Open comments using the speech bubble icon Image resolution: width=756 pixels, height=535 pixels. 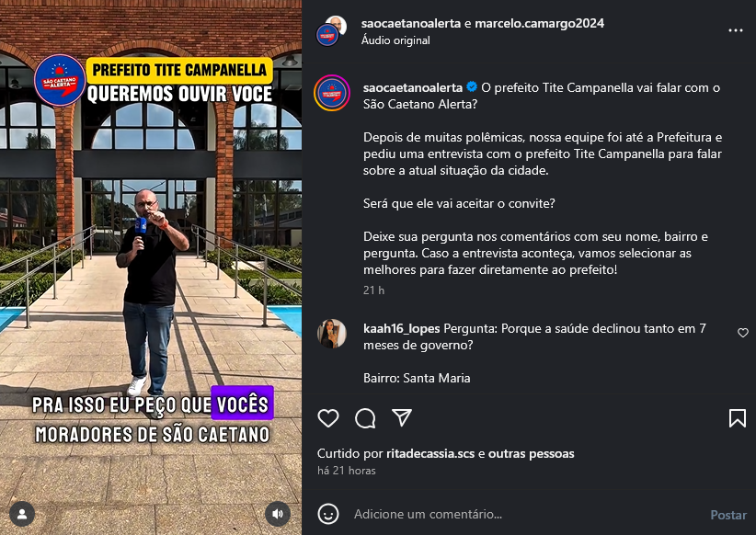point(365,418)
